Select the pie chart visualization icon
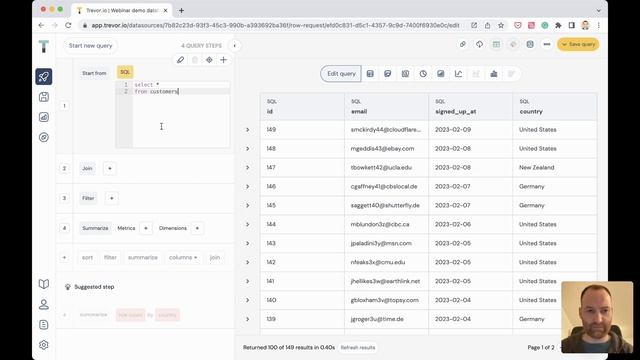The image size is (640, 360). (x=423, y=74)
